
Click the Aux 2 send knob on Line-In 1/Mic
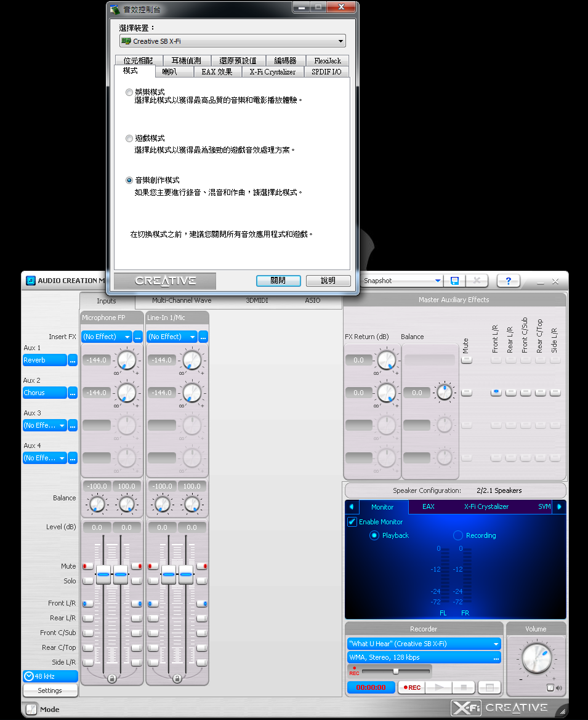192,393
